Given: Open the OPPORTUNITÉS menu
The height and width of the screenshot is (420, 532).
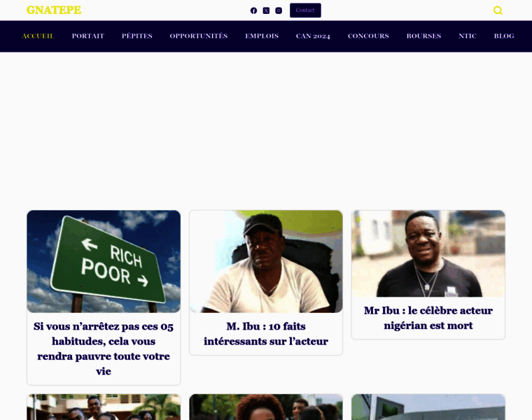Looking at the screenshot, I should click(x=199, y=36).
